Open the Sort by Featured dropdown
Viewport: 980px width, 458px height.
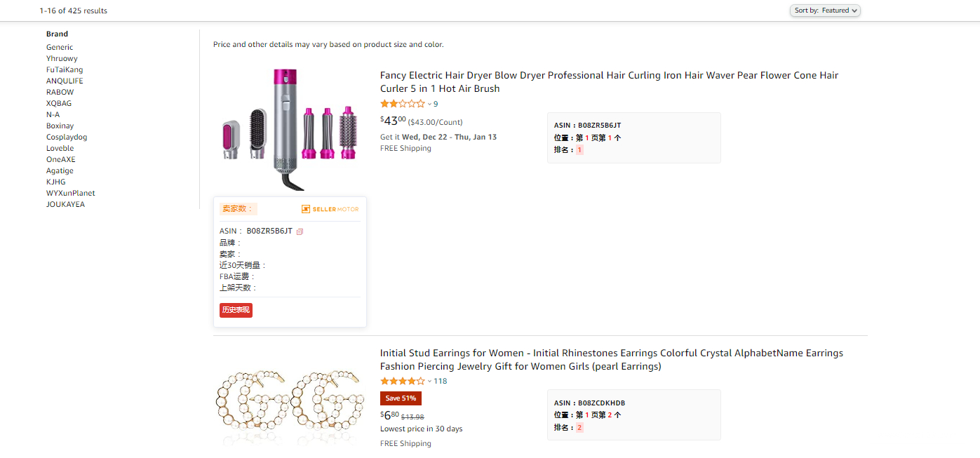click(825, 11)
